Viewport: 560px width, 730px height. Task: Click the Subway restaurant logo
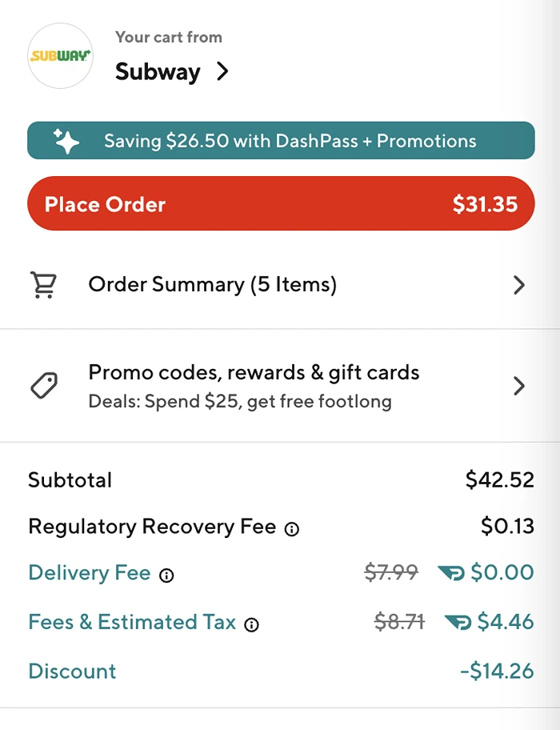tap(60, 57)
